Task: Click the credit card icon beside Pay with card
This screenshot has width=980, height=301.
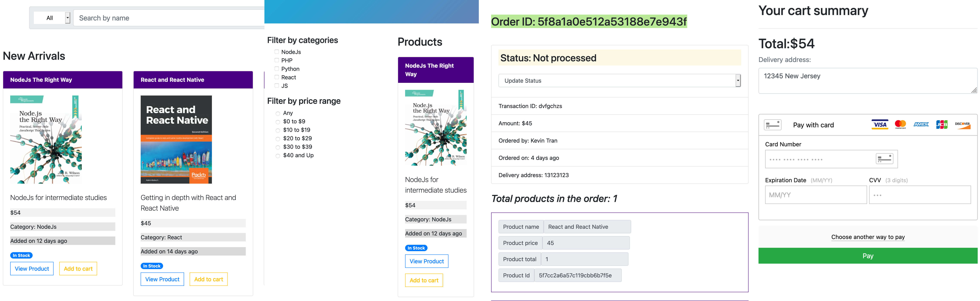Action: [773, 125]
